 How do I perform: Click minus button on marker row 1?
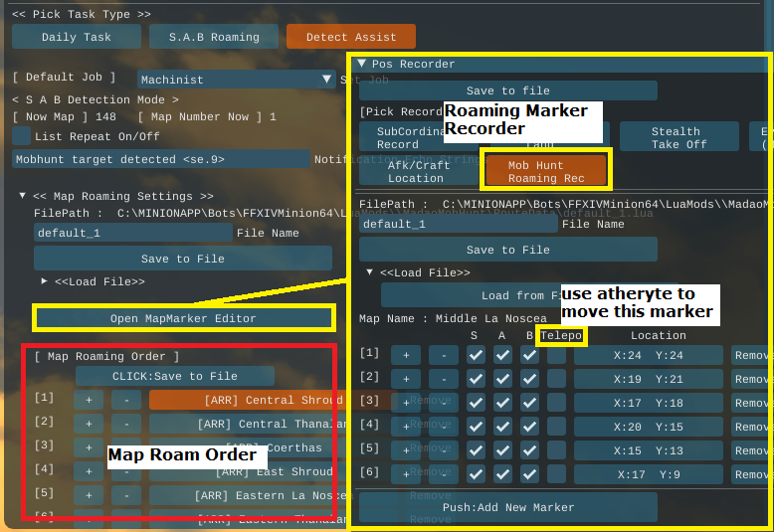coord(443,355)
